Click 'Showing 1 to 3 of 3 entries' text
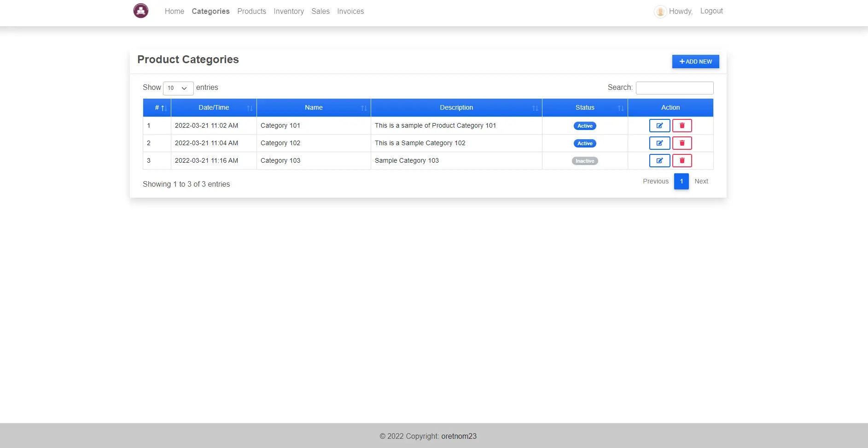This screenshot has width=868, height=448. tap(186, 184)
